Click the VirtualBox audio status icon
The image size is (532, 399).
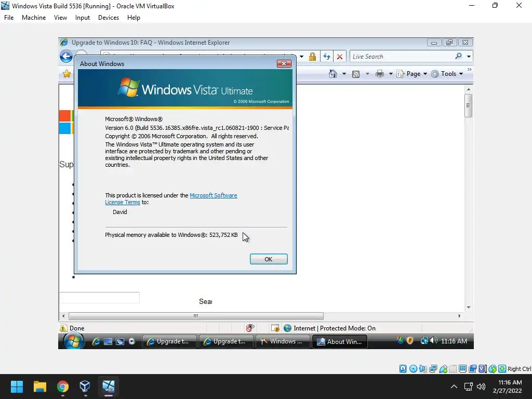[x=423, y=369]
